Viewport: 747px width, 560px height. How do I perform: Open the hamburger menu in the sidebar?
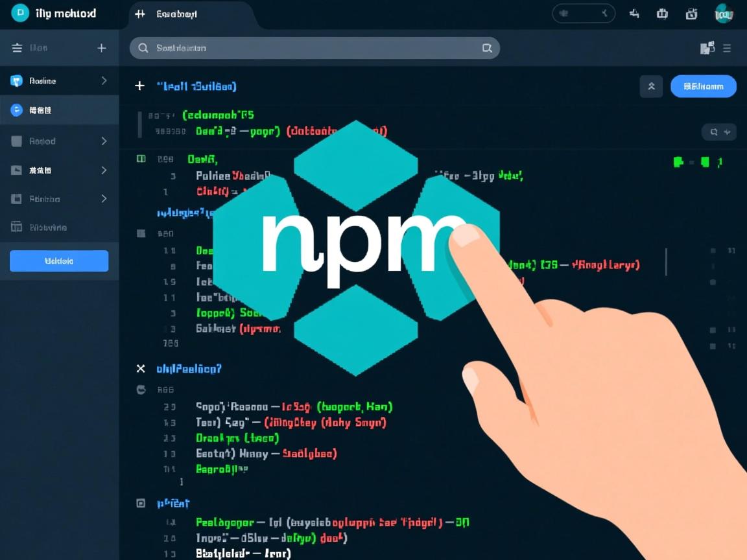click(x=16, y=47)
